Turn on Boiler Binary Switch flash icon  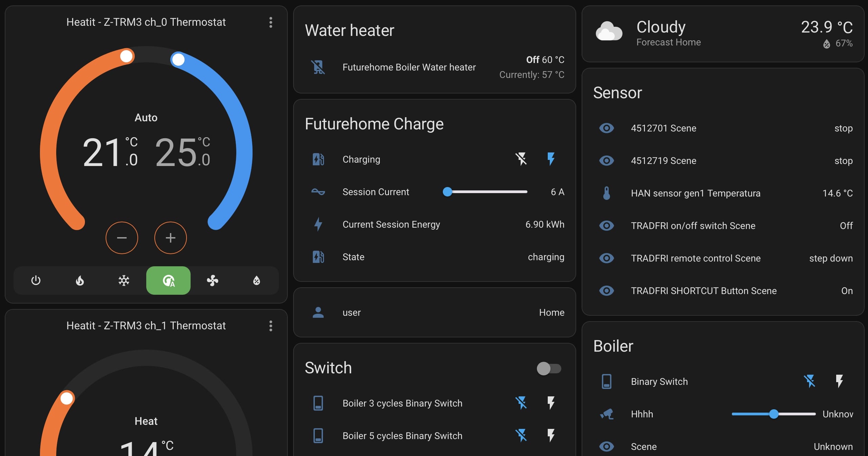[x=839, y=381]
